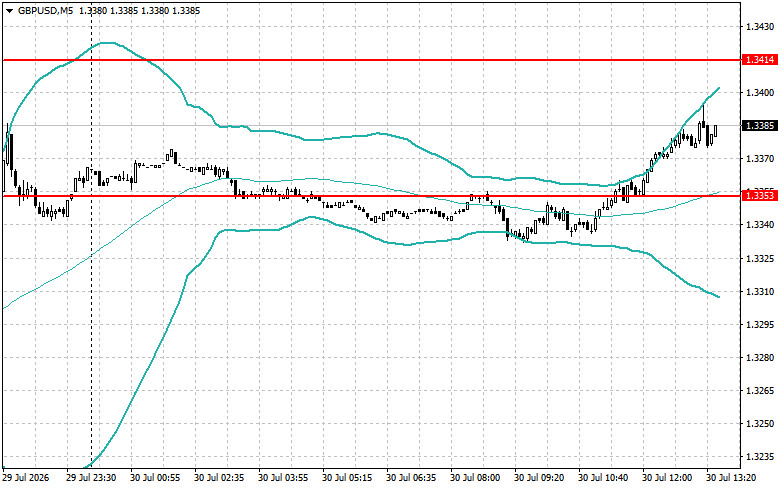Click price scale value 1.3370

tap(760, 159)
